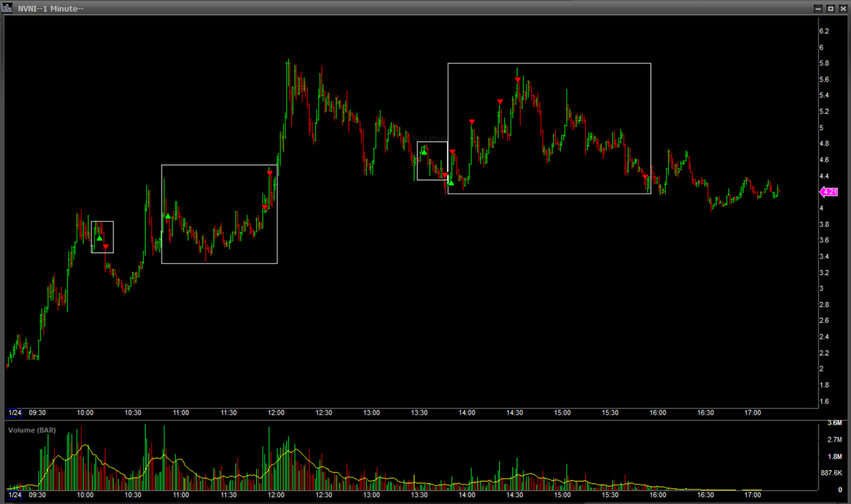Click the 2.8 price axis label

(x=824, y=305)
